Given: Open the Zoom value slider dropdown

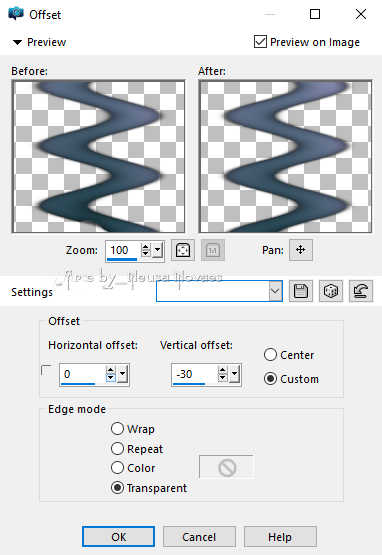Looking at the screenshot, I should (158, 251).
